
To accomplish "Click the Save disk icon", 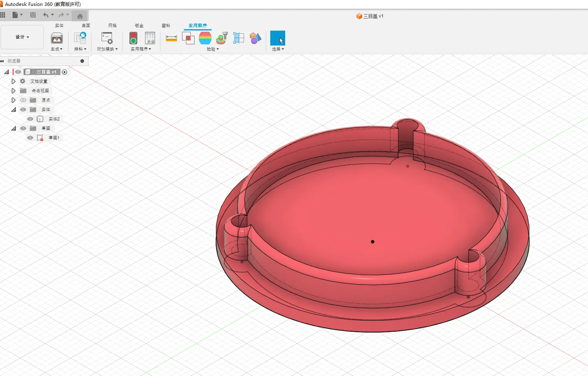I will [x=33, y=15].
